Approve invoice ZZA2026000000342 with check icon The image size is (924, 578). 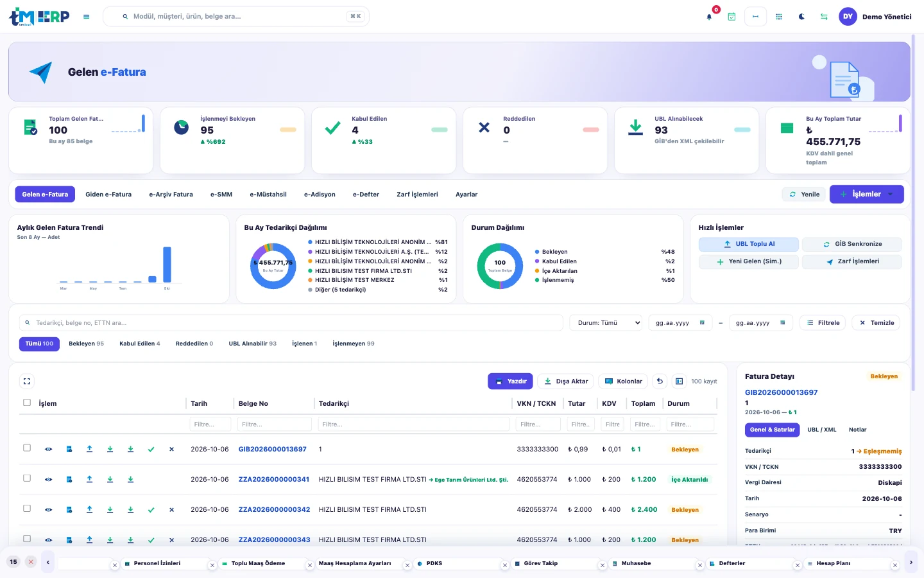coord(151,509)
